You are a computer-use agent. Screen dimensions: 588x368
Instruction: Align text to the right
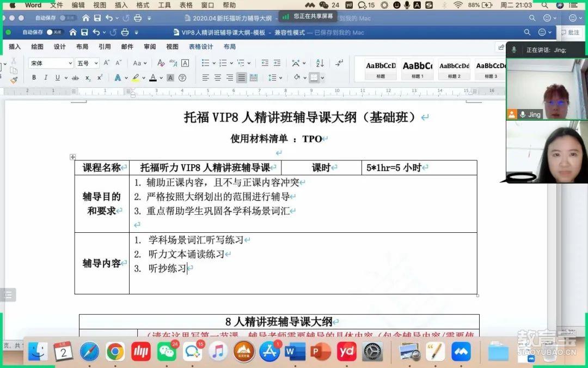(230, 78)
